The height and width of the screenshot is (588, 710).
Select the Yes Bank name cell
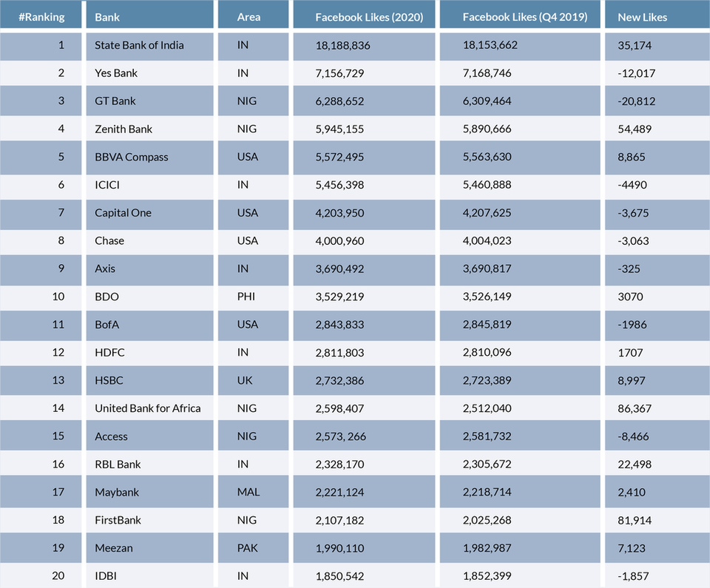[x=116, y=73]
